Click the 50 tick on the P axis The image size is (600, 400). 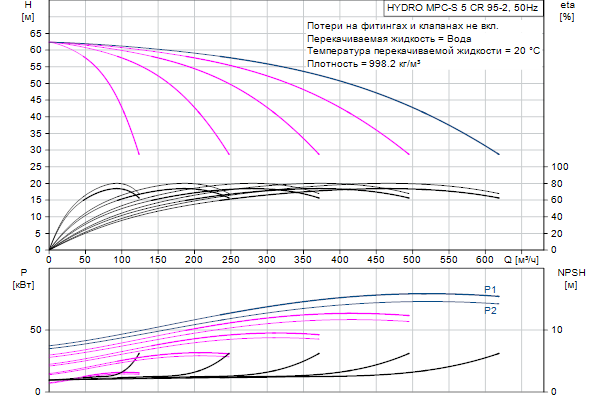click(x=35, y=329)
